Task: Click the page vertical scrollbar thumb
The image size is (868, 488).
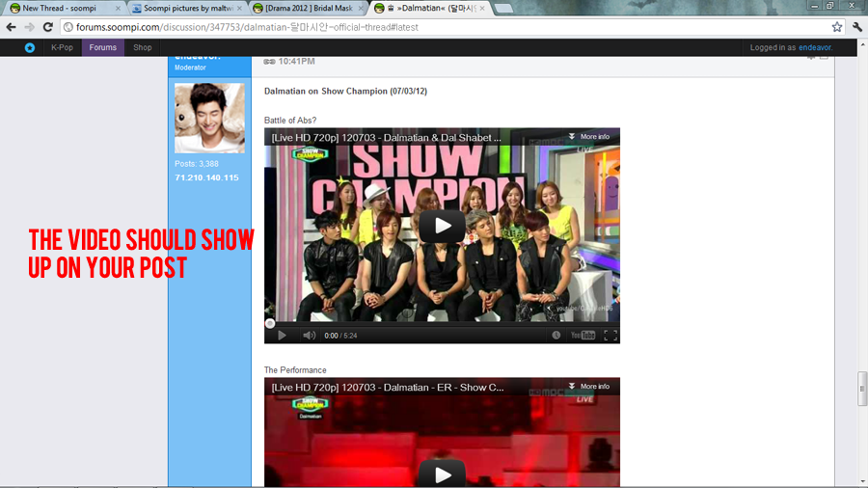Action: click(x=862, y=389)
